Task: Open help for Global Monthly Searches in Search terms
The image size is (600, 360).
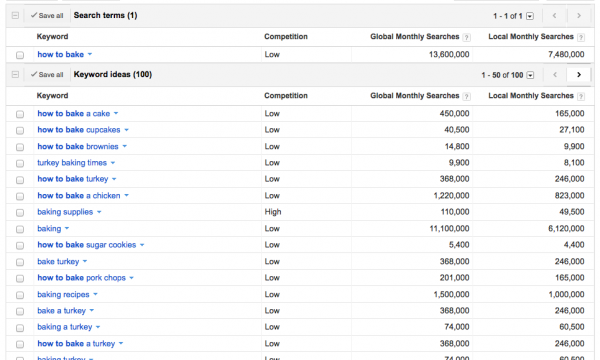Action: click(x=466, y=37)
